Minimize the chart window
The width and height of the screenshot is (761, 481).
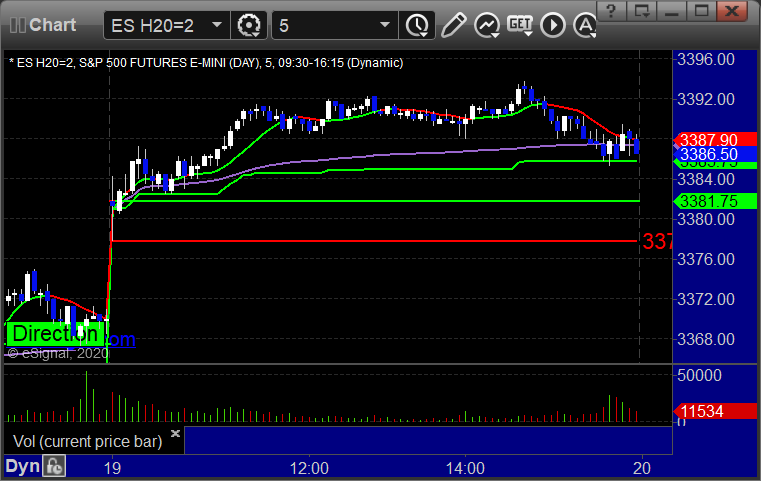point(671,11)
